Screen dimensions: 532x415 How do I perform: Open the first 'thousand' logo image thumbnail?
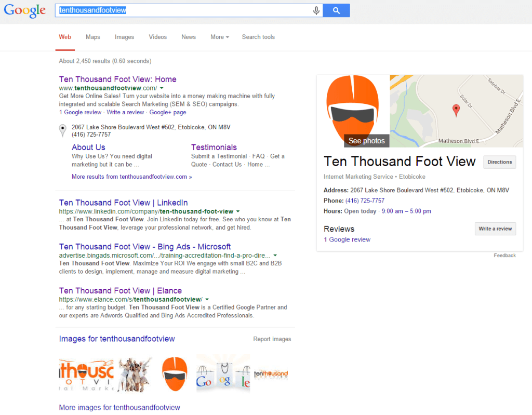click(87, 374)
